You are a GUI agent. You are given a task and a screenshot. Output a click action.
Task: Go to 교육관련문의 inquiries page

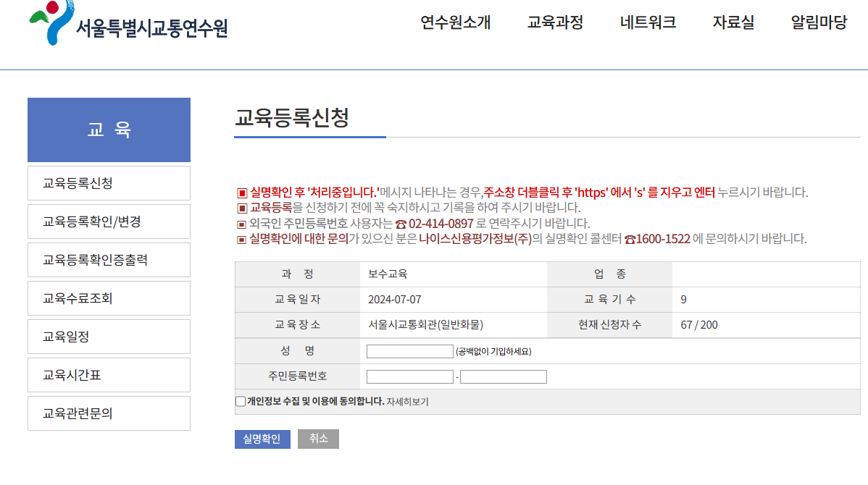(x=109, y=413)
